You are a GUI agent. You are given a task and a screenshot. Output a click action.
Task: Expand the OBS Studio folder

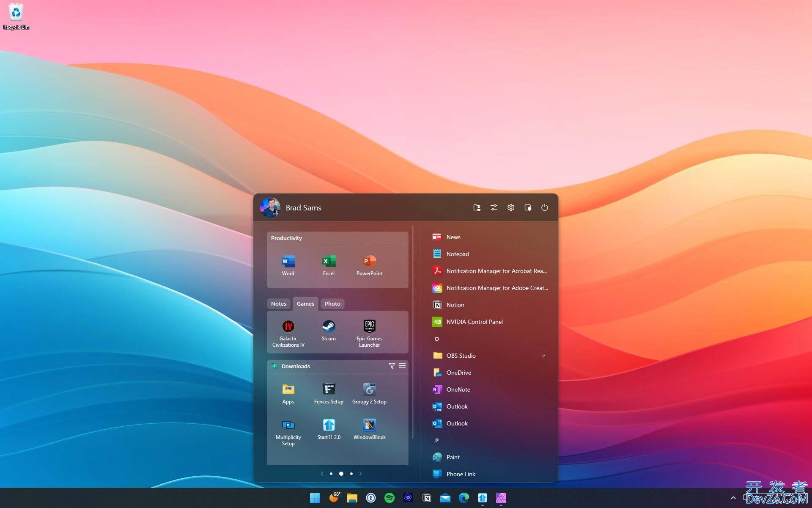coord(543,356)
